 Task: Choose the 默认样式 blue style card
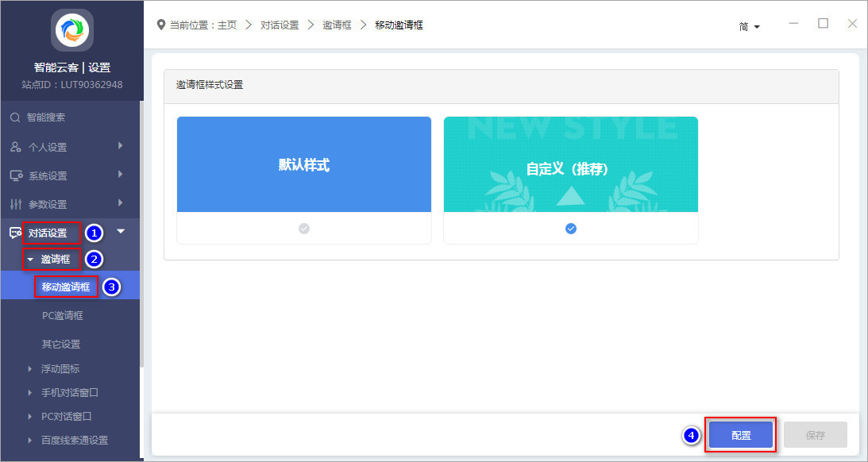point(304,164)
